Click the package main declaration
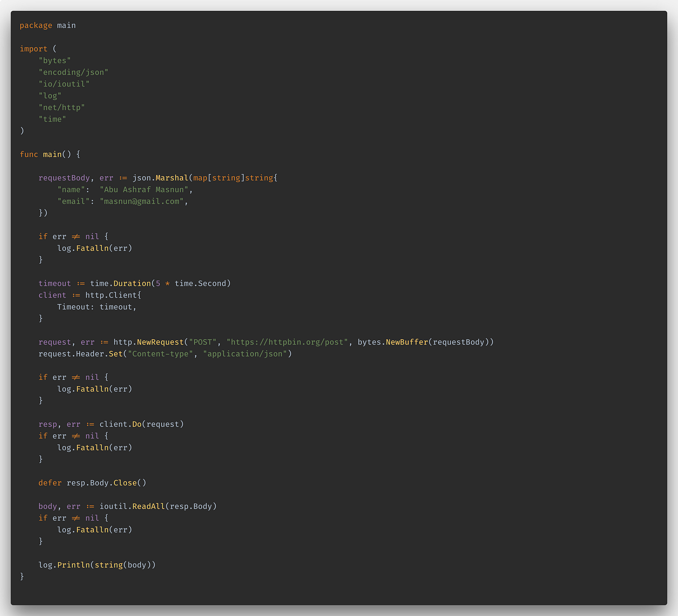The image size is (678, 616). 47,25
